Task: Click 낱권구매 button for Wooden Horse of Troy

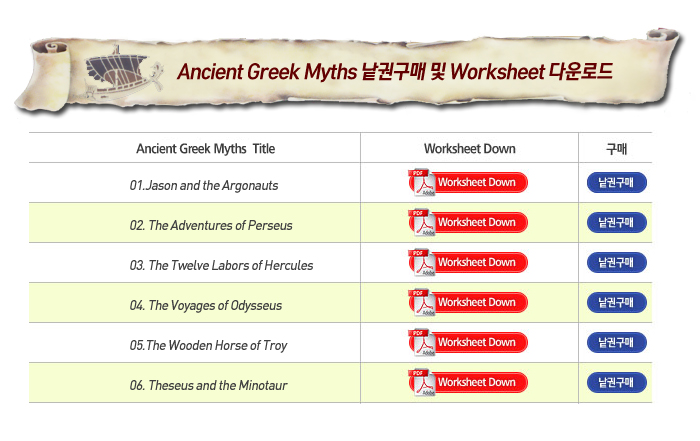Action: [x=617, y=342]
